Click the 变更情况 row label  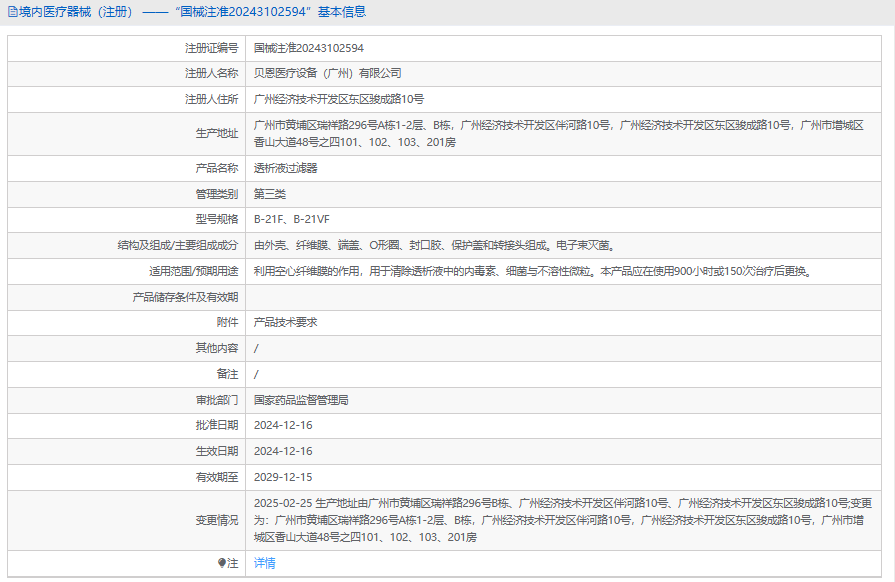217,520
